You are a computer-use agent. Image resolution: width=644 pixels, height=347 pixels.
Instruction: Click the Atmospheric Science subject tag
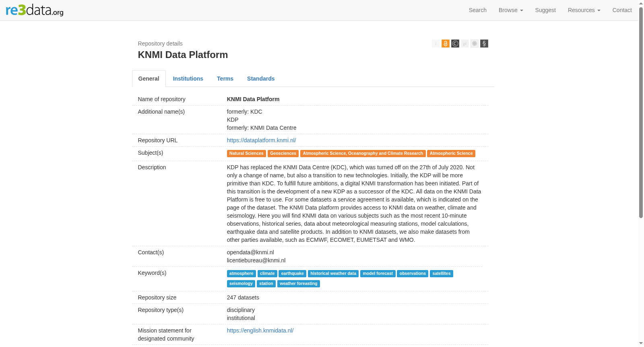coord(451,154)
